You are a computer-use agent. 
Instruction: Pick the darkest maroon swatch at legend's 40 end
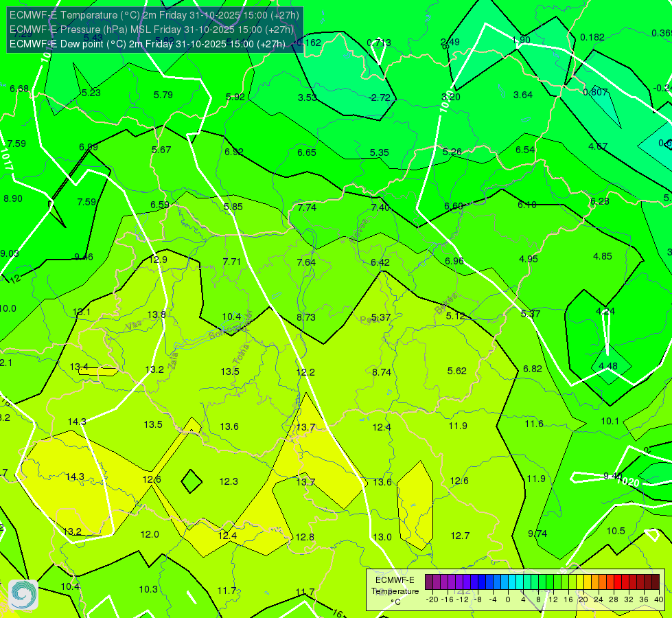point(656,582)
